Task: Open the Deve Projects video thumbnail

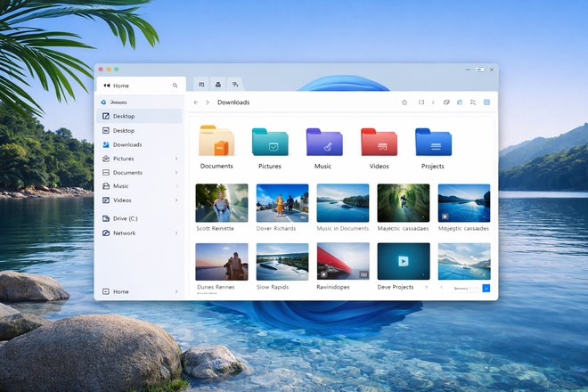Action: pos(403,261)
